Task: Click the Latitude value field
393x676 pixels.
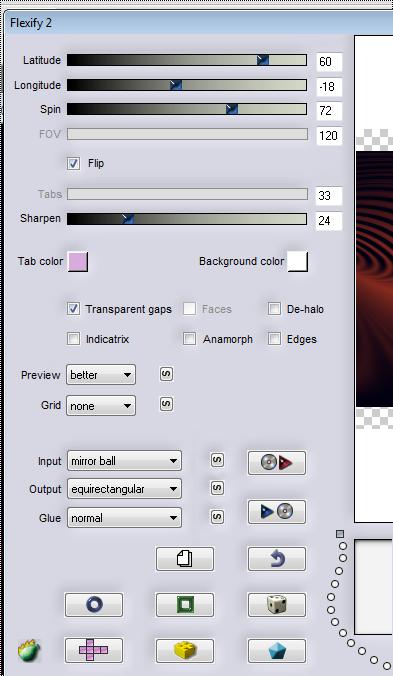Action: (329, 62)
